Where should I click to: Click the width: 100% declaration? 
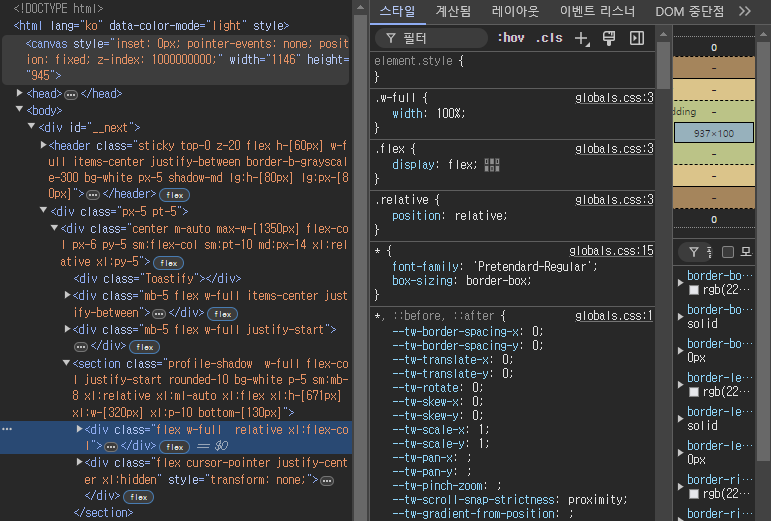click(x=428, y=114)
